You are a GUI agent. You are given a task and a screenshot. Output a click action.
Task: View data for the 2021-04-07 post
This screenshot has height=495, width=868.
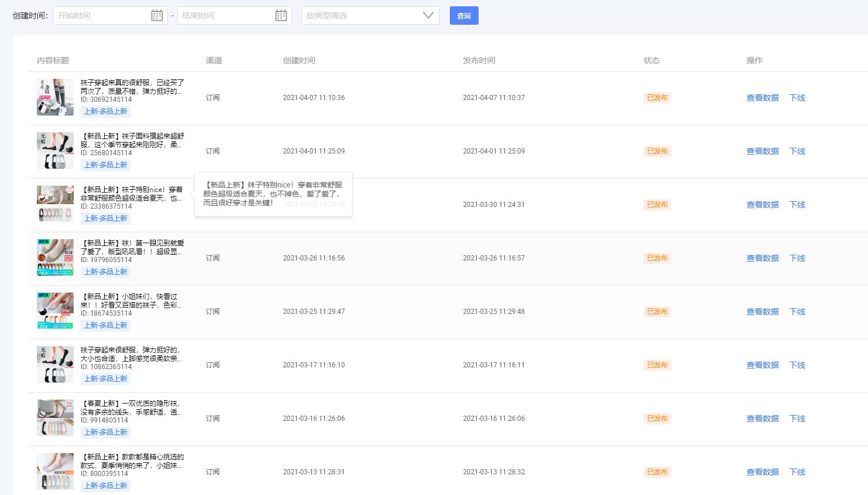762,98
